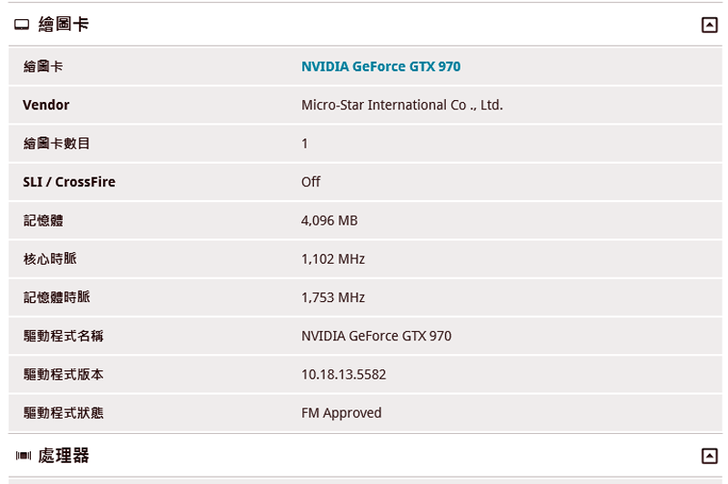Click the 1,753 MHz memory clock value

(x=333, y=297)
